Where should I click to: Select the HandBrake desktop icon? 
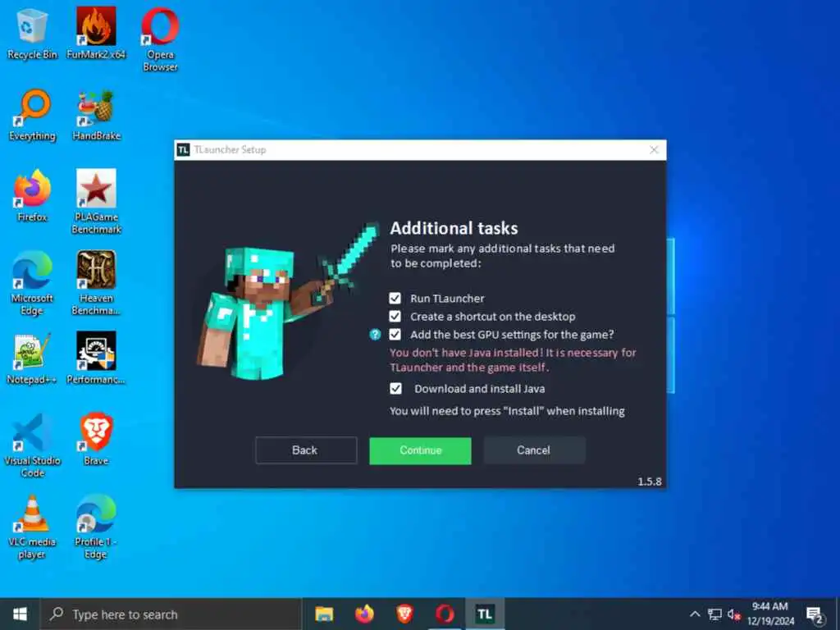97,115
